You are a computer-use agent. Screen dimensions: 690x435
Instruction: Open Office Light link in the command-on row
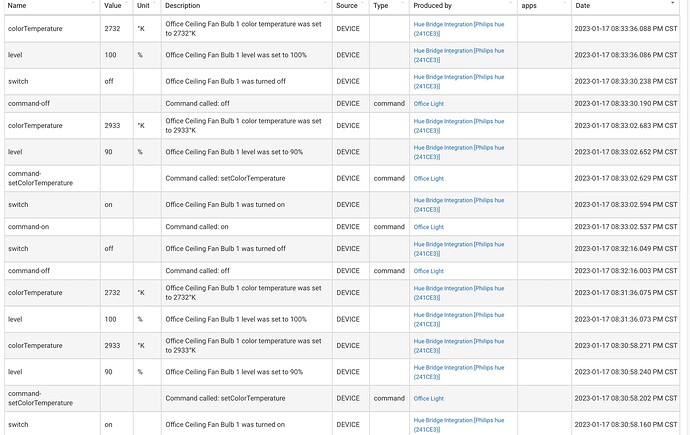click(x=428, y=227)
